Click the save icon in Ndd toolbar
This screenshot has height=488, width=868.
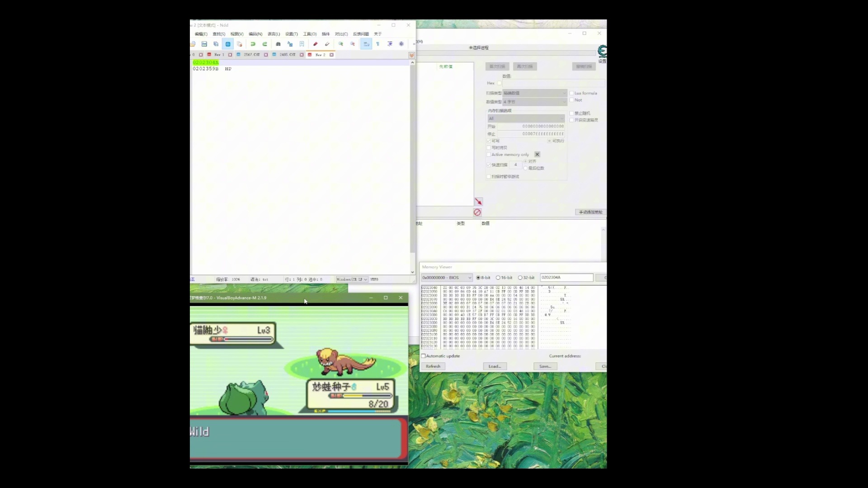click(204, 44)
